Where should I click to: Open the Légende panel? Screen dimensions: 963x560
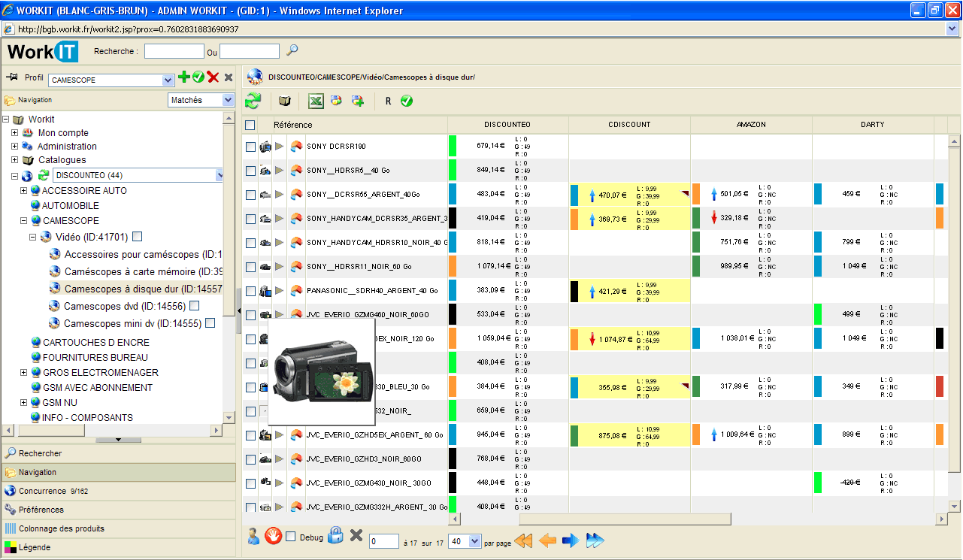coord(118,547)
